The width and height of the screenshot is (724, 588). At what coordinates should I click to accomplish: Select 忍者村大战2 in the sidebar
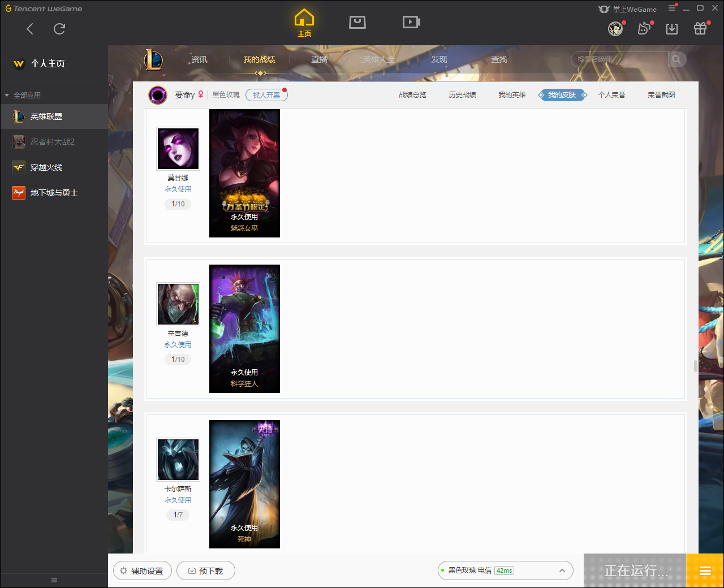click(54, 142)
